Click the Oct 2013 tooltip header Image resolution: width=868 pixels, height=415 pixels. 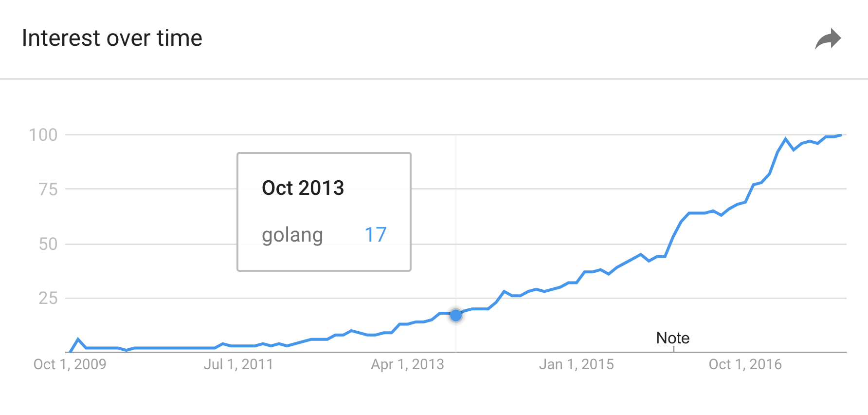point(303,188)
